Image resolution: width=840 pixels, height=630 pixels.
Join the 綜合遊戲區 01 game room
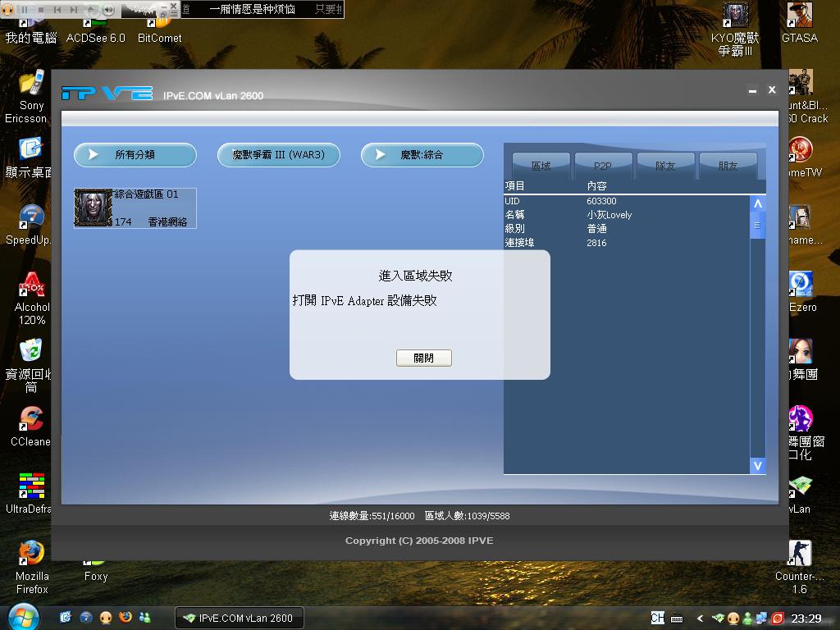[135, 208]
